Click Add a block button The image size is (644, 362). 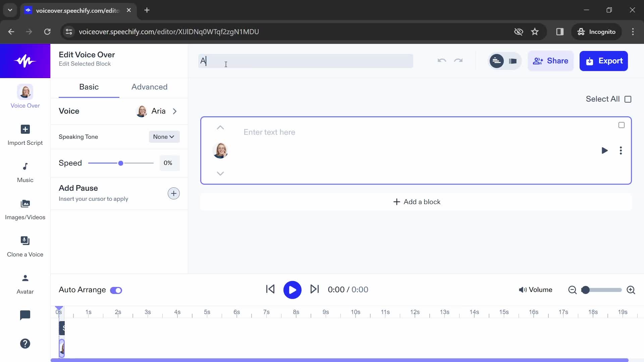(417, 202)
